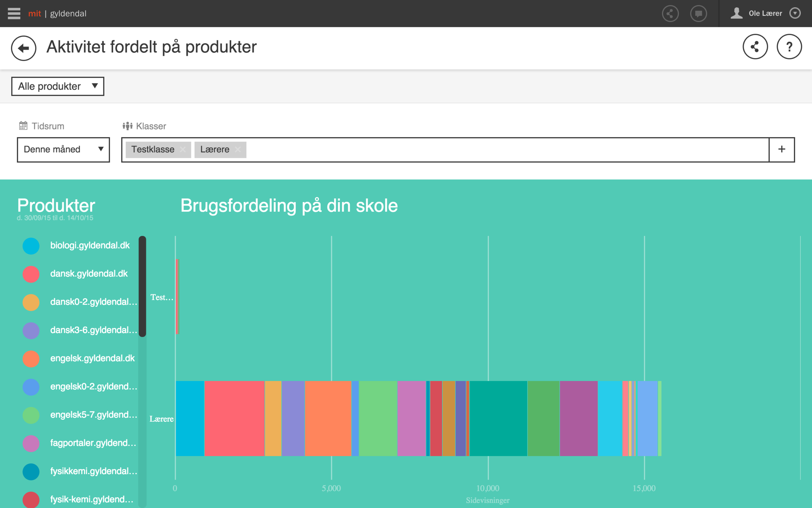
Task: Click the dansk0-2.gyldendal orange swatch
Action: tap(31, 302)
